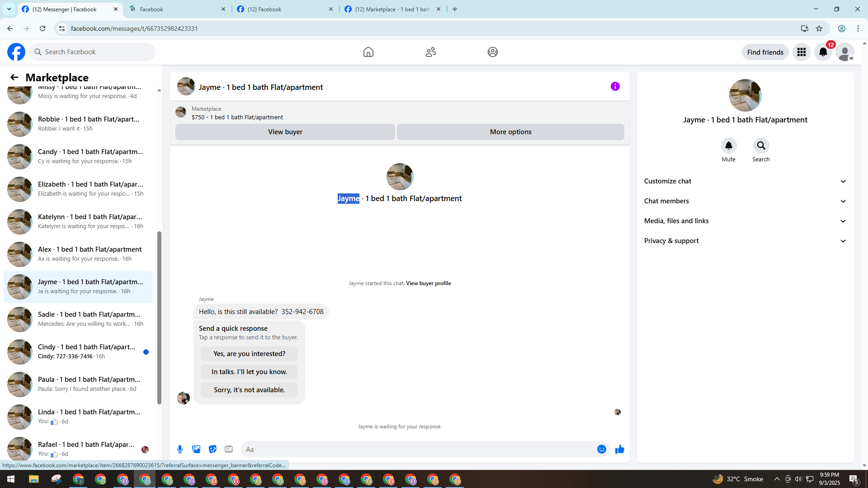
Task: Open Windows Start menu
Action: pos(11,479)
